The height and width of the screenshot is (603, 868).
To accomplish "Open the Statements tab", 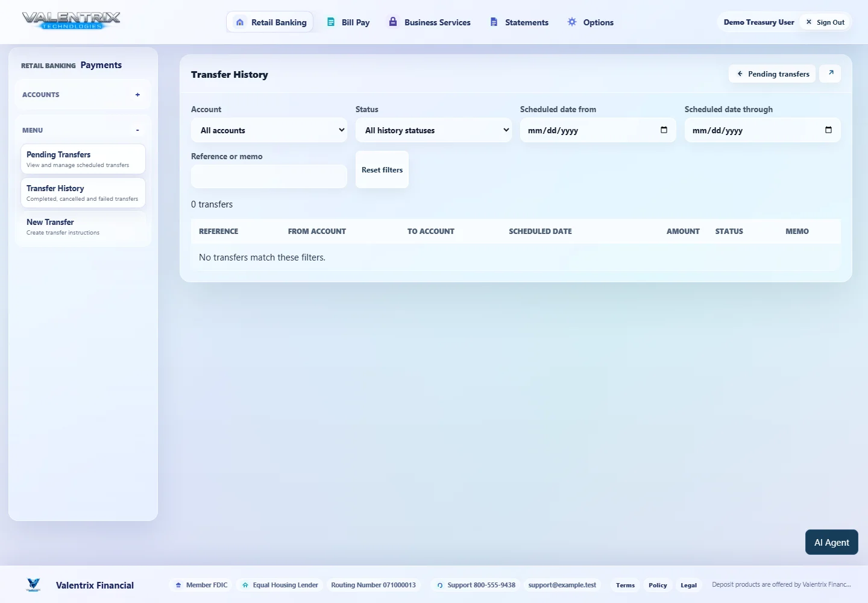I will coord(518,22).
